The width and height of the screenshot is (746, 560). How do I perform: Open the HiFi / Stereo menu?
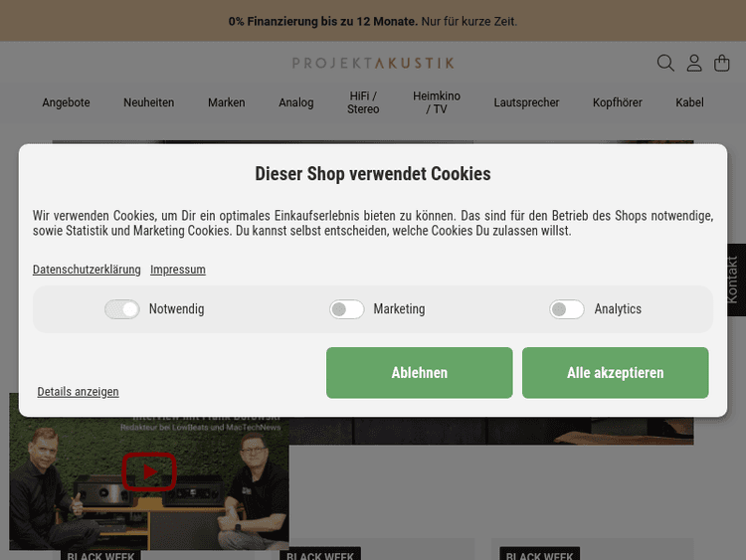click(x=363, y=102)
